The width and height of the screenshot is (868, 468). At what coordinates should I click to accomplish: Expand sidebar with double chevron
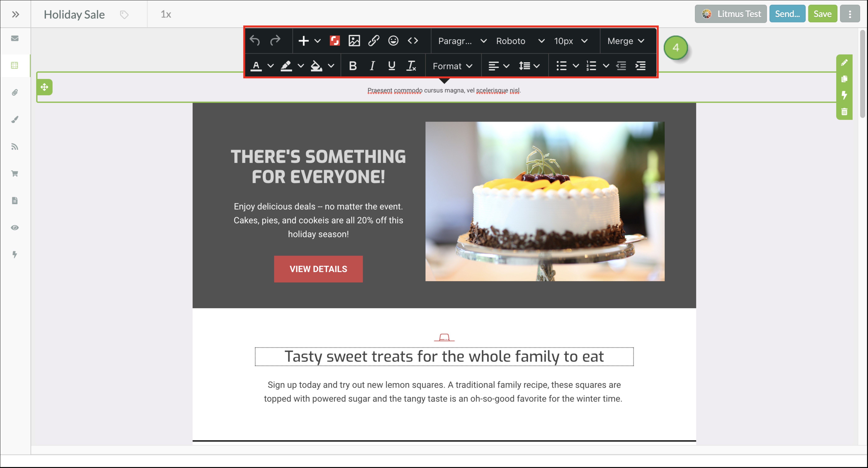(x=15, y=14)
